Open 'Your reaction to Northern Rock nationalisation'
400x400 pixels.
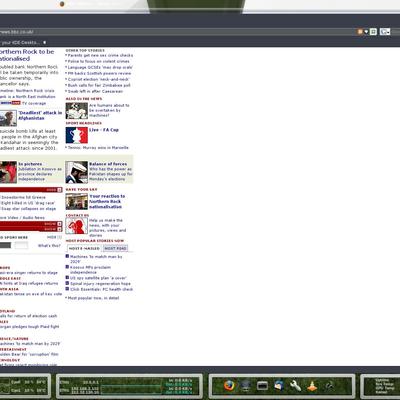coord(107,201)
